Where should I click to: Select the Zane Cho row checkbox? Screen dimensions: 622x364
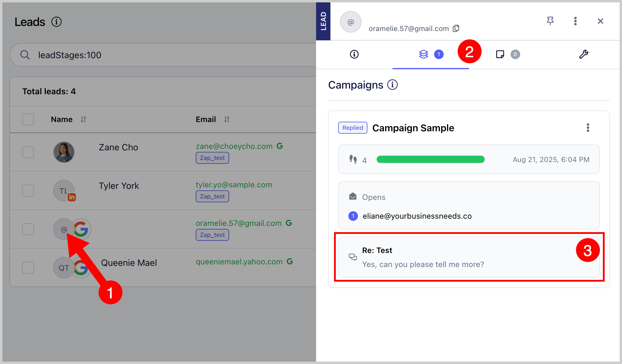click(28, 152)
